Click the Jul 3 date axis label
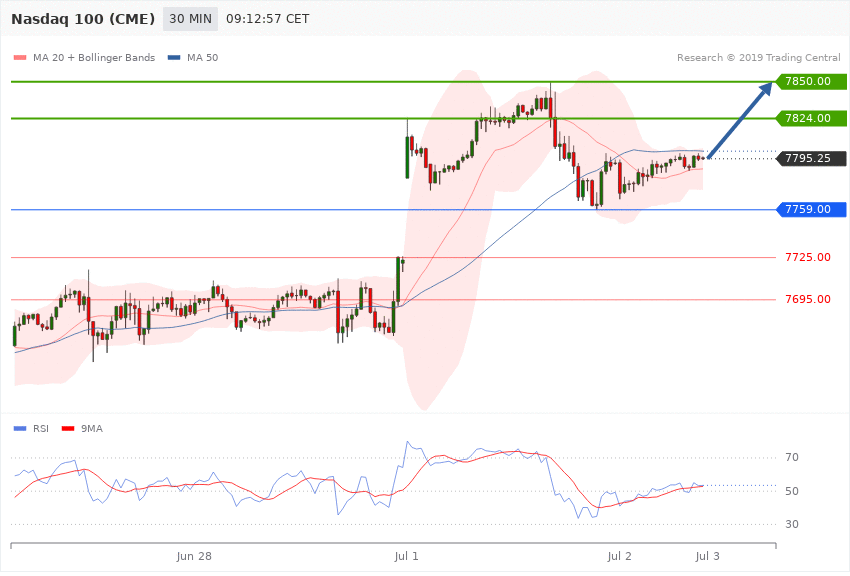Image resolution: width=850 pixels, height=576 pixels. pyautogui.click(x=707, y=556)
